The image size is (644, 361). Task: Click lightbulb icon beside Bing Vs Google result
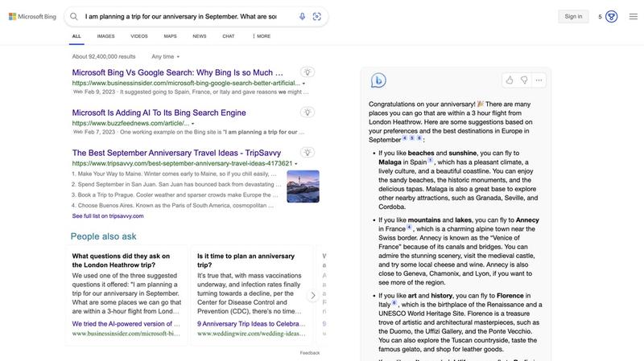click(x=308, y=72)
